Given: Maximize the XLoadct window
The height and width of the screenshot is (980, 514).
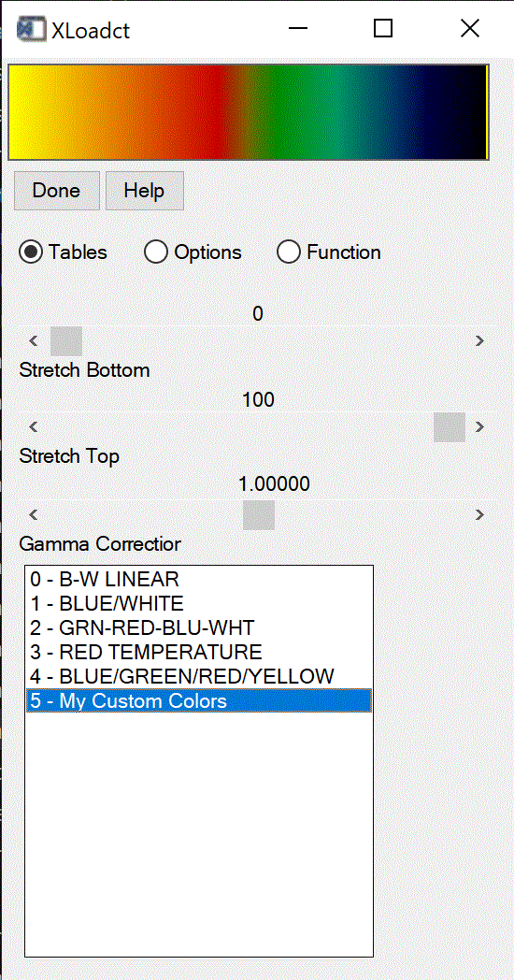Looking at the screenshot, I should coord(383,28).
